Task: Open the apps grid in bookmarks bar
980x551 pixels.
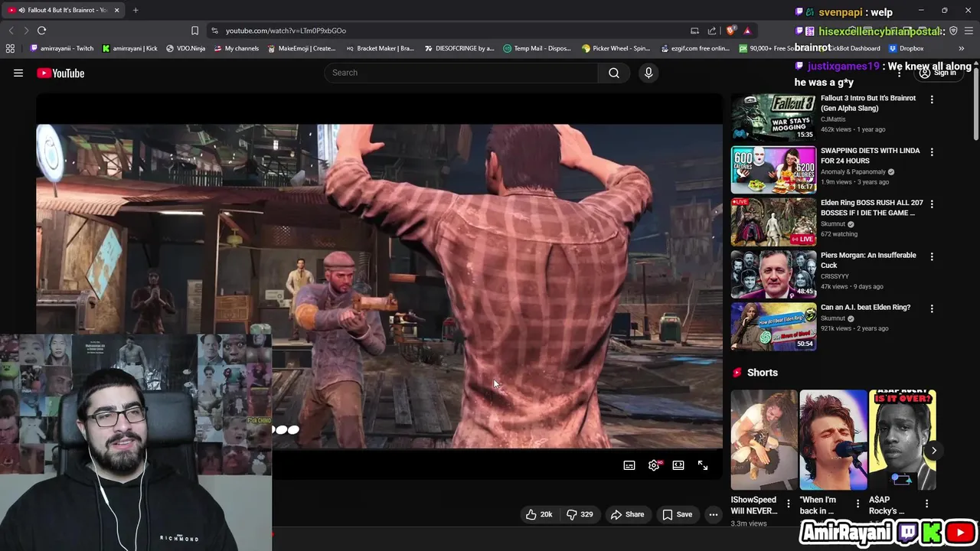Action: [x=10, y=48]
